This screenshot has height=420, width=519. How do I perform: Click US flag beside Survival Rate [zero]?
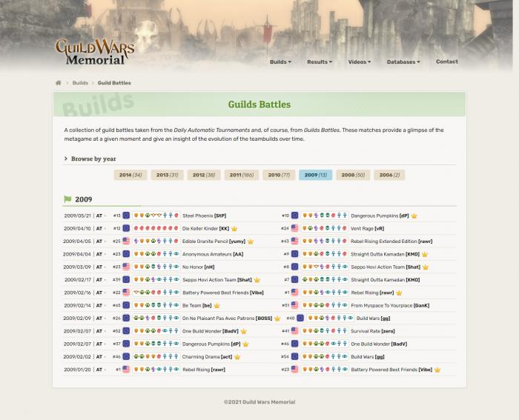pos(294,330)
